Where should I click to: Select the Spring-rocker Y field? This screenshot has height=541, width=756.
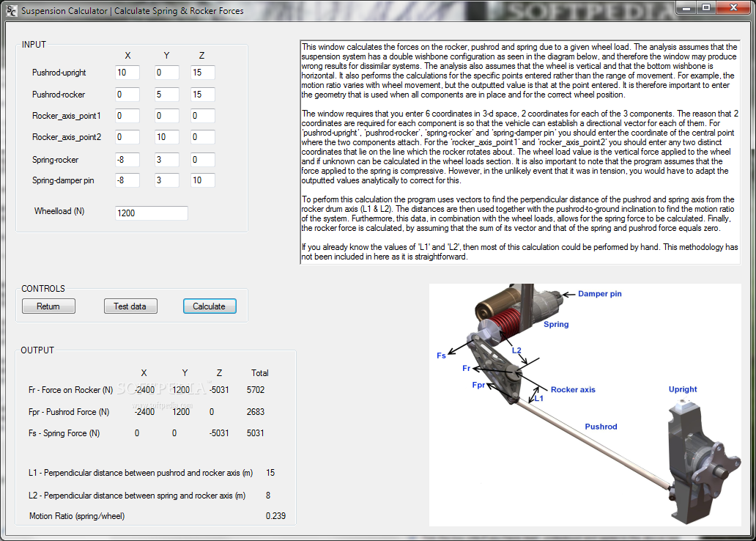167,159
